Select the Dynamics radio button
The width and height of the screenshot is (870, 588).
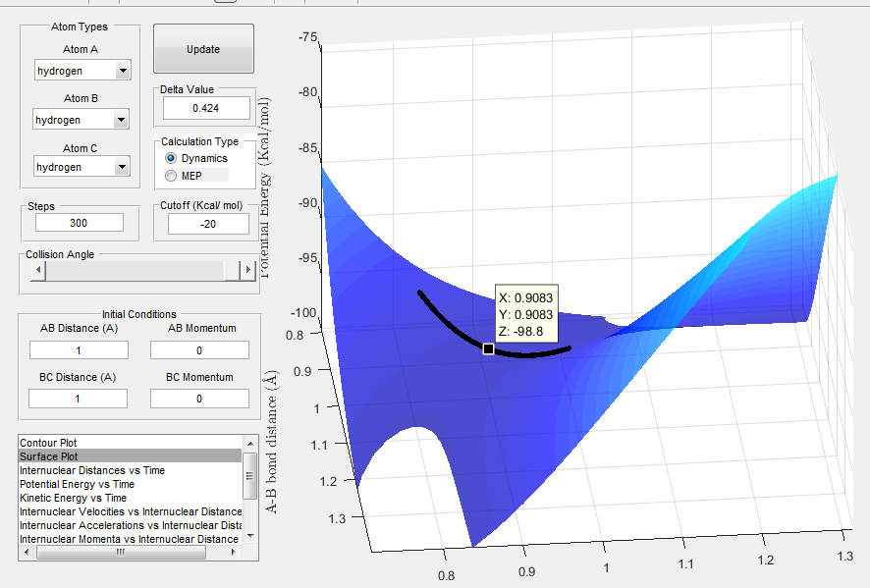[x=171, y=158]
